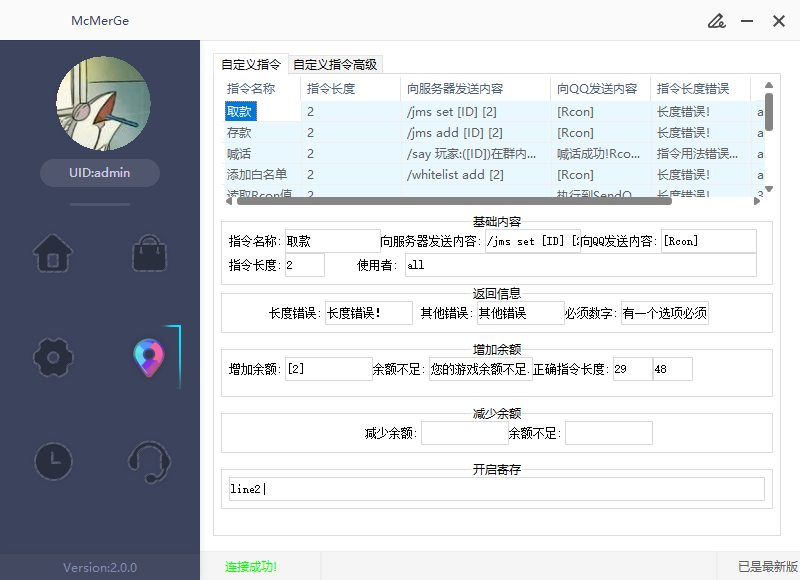This screenshot has width=800, height=580.
Task: Click the UID:admin badge
Action: pos(100,173)
